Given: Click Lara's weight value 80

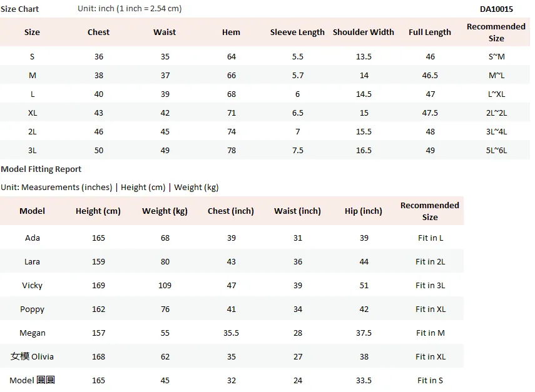Looking at the screenshot, I should point(165,262).
